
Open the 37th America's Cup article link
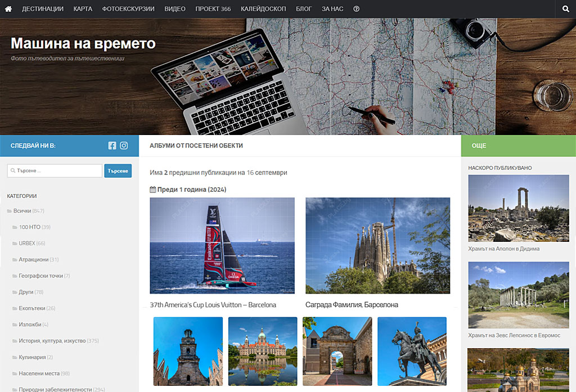[213, 305]
